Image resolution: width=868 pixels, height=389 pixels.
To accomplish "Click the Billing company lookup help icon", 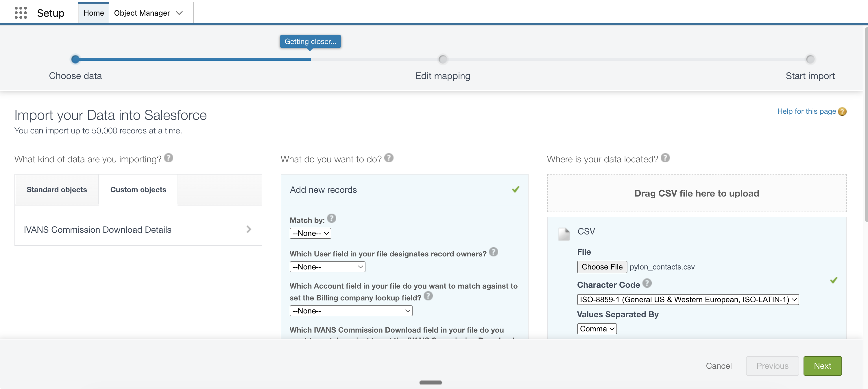I will pyautogui.click(x=428, y=296).
